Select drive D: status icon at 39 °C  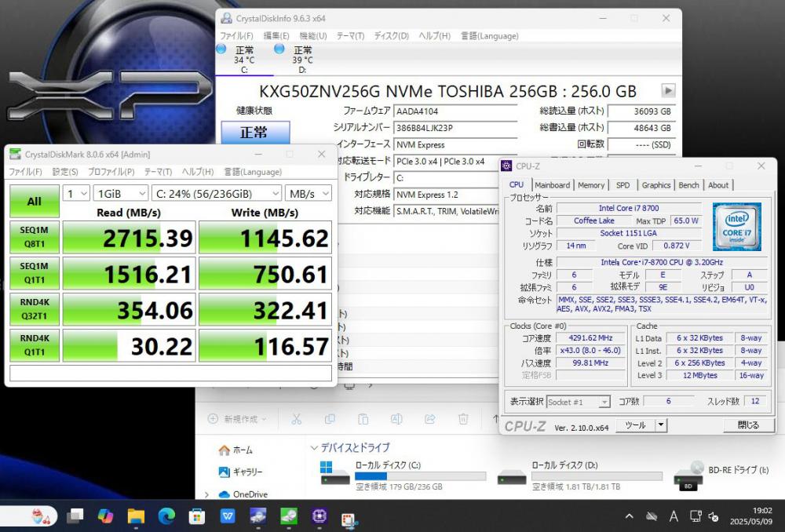point(279,49)
